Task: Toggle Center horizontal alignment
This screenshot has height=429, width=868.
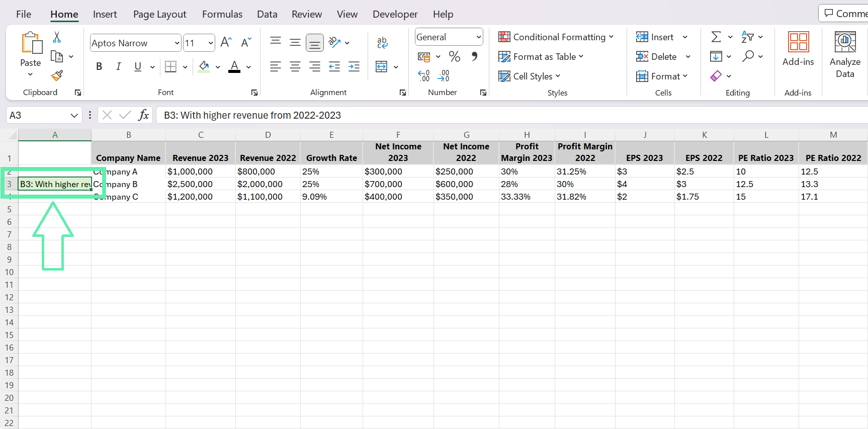Action: [295, 66]
